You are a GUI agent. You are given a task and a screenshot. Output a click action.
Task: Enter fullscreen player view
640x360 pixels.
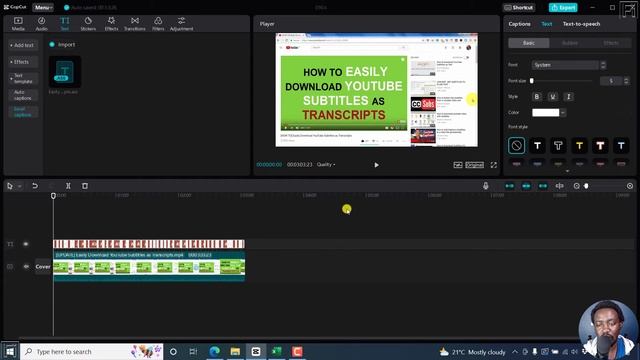coord(493,165)
